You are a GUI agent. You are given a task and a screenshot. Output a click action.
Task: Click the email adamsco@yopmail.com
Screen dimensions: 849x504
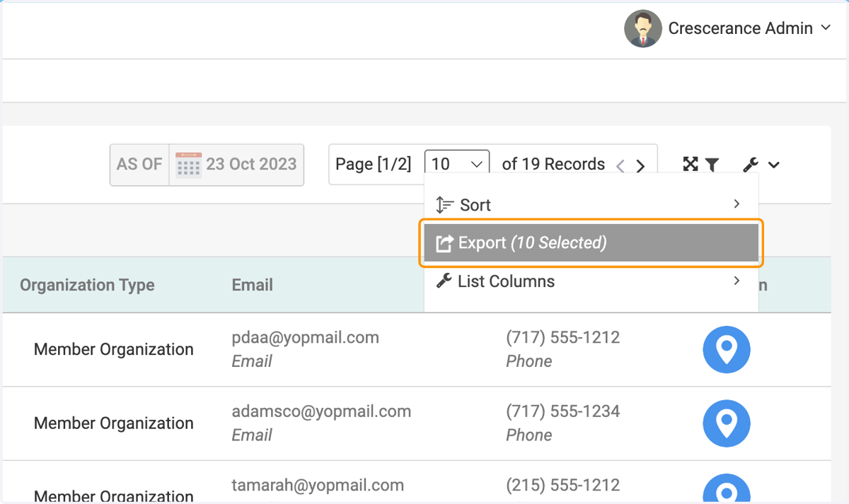pyautogui.click(x=322, y=411)
